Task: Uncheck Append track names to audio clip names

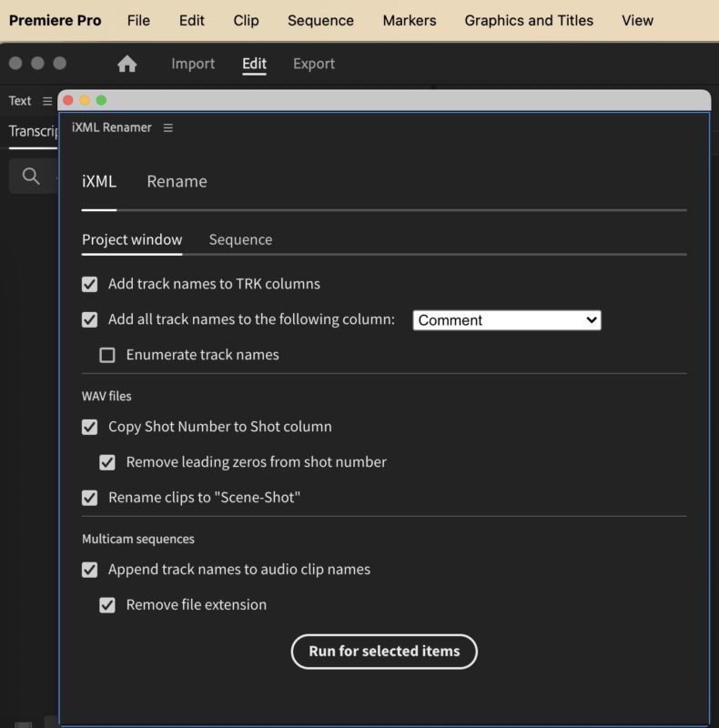Action: point(89,570)
